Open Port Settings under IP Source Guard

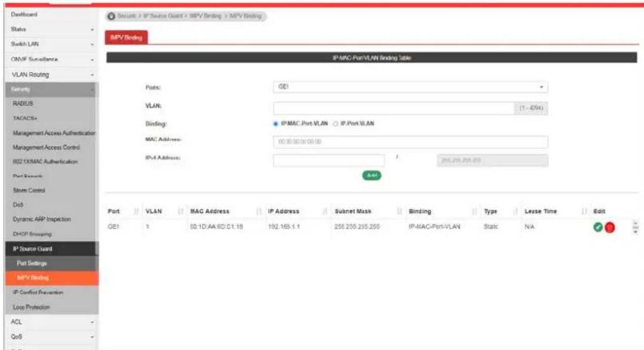pyautogui.click(x=52, y=264)
